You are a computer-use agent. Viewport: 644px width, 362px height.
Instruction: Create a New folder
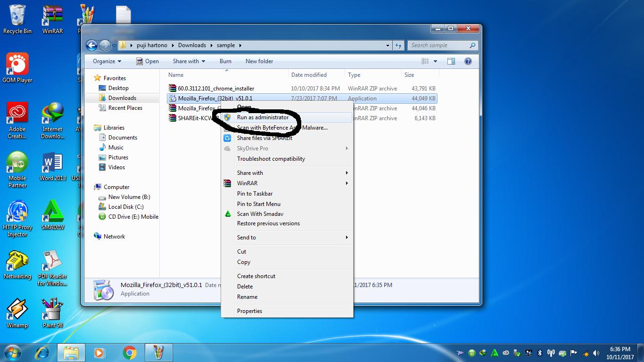click(259, 61)
